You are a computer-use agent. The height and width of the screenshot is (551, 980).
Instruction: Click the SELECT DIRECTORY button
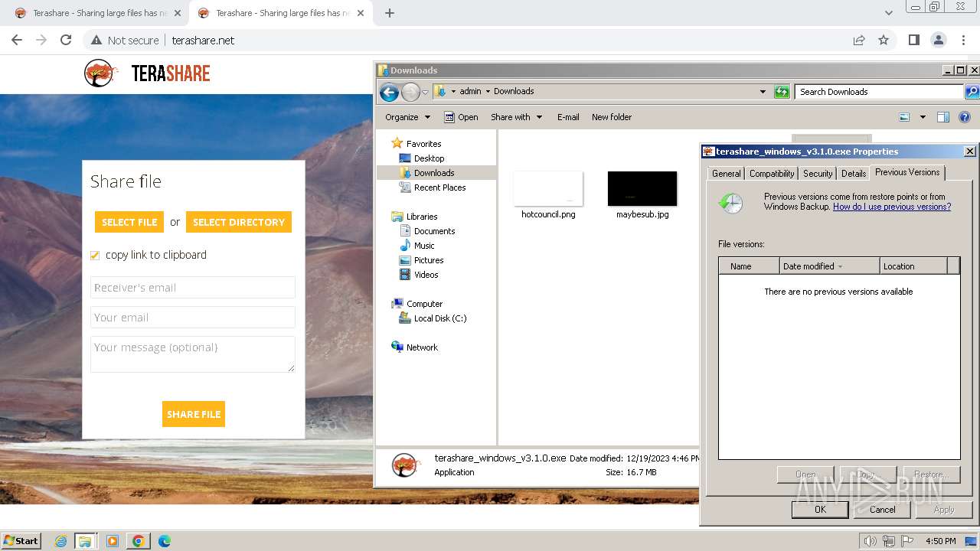tap(239, 222)
